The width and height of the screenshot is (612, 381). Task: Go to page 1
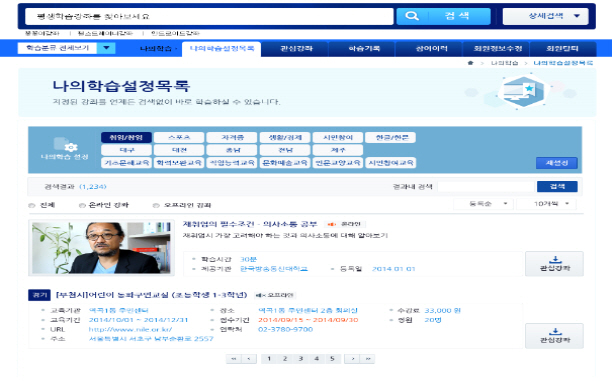[269, 359]
